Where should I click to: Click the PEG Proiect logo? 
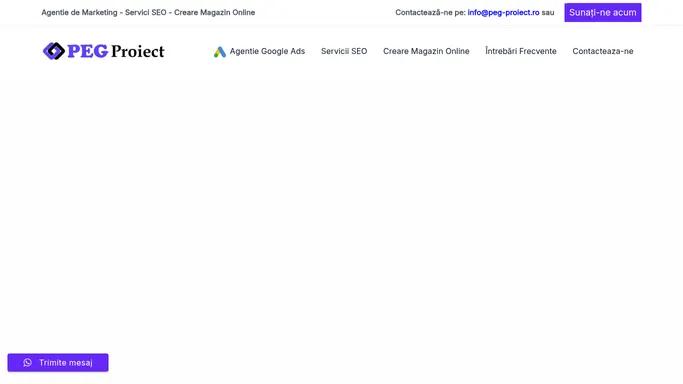click(104, 51)
